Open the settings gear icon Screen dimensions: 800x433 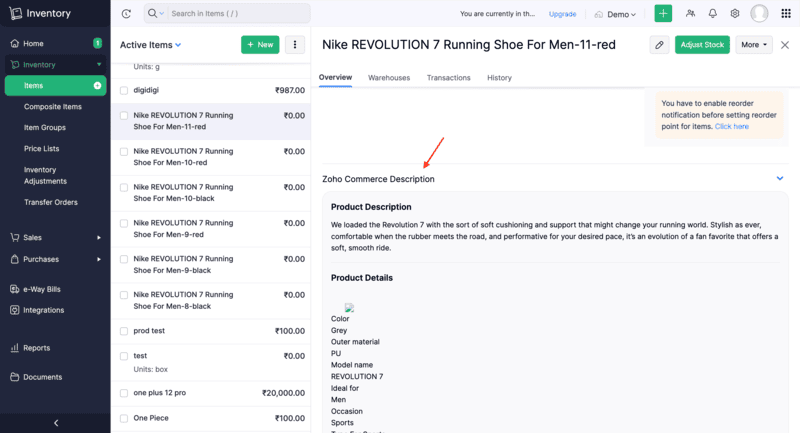735,14
